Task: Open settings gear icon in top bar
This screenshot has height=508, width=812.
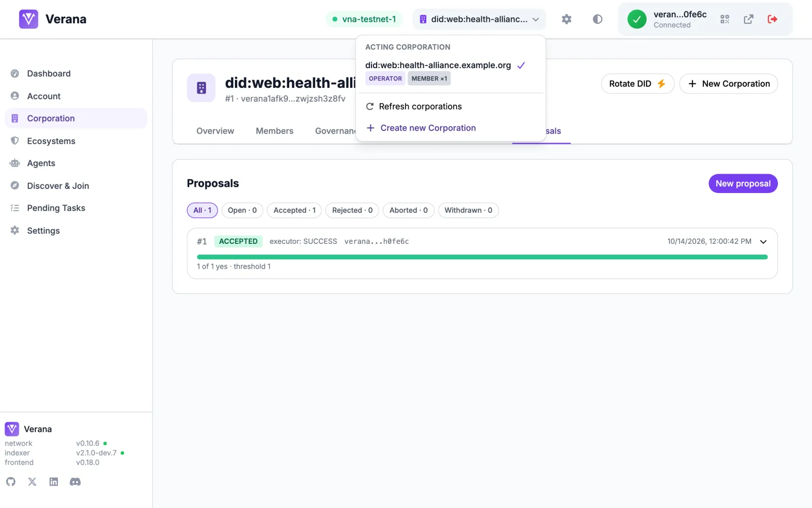Action: point(566,19)
